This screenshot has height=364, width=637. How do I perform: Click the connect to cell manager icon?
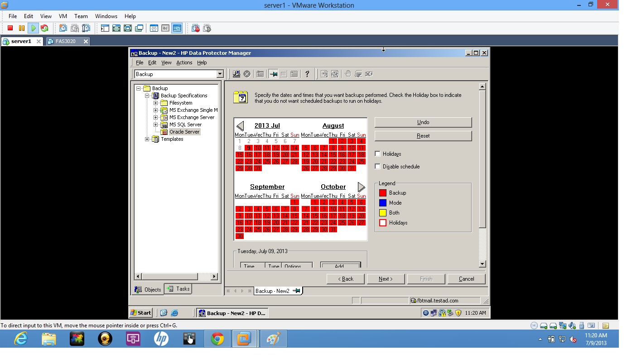pyautogui.click(x=236, y=74)
